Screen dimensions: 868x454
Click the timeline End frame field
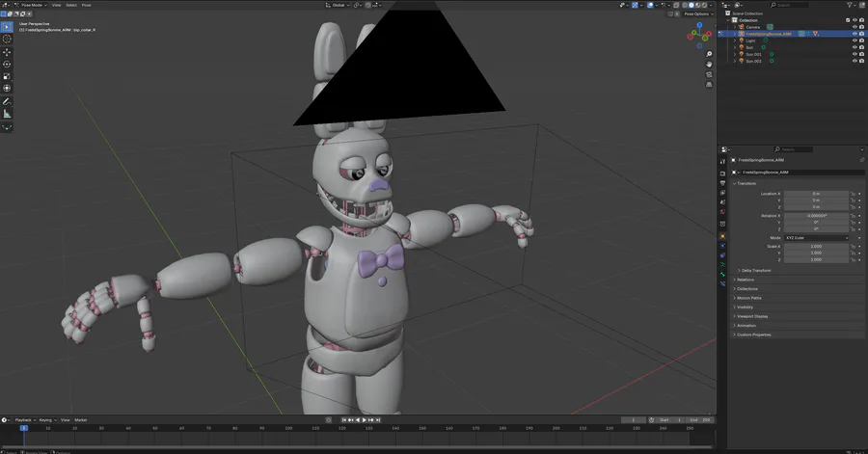point(699,419)
